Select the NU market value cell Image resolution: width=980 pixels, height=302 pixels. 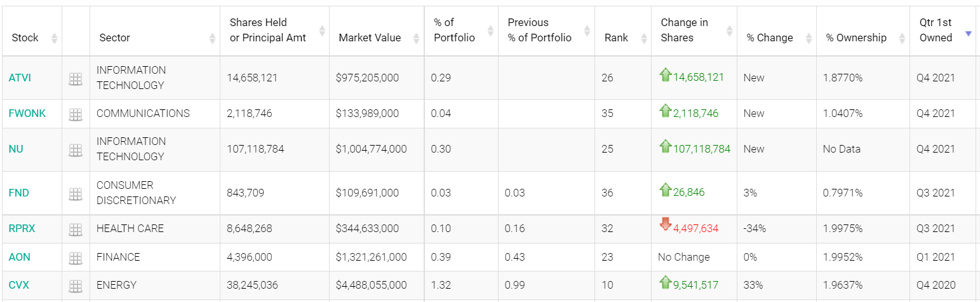point(371,149)
